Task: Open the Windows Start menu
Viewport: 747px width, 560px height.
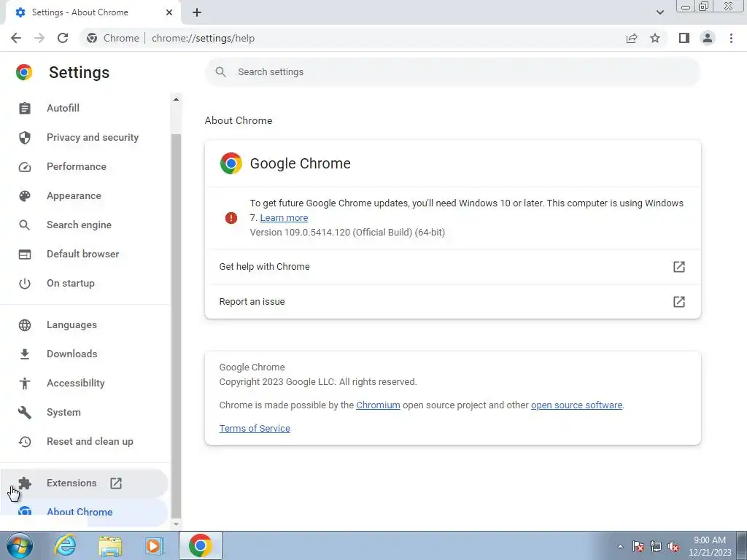Action: (20, 545)
